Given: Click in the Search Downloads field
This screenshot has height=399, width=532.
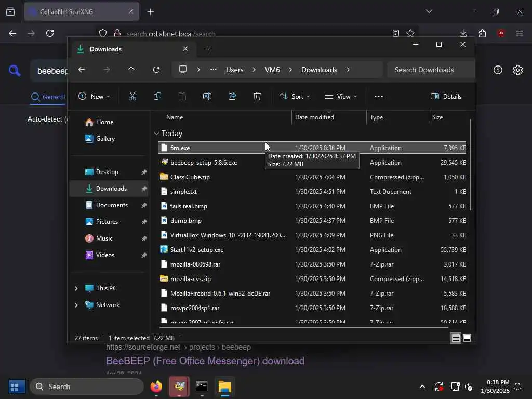Looking at the screenshot, I should tap(430, 70).
